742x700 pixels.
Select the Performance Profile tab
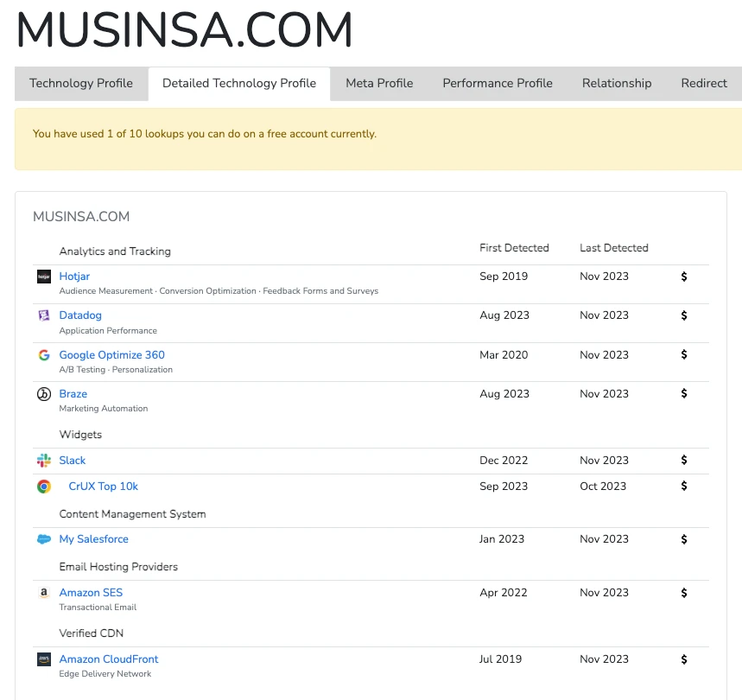tap(498, 84)
